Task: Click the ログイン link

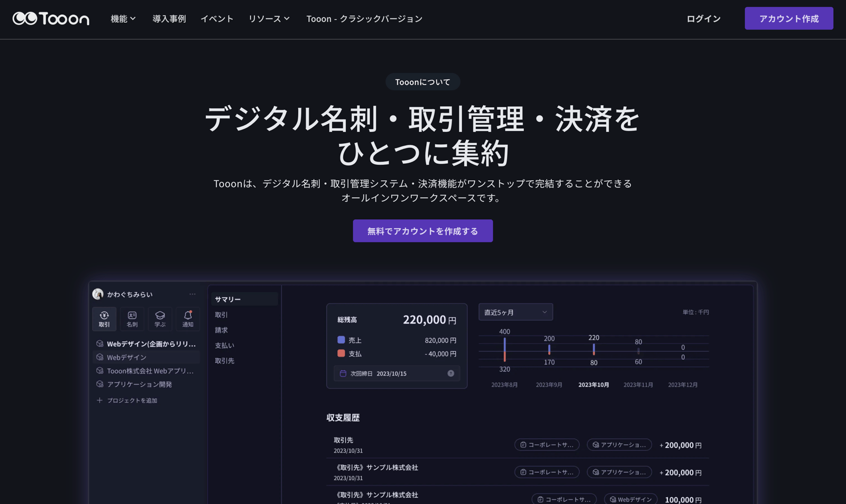Action: [x=703, y=18]
